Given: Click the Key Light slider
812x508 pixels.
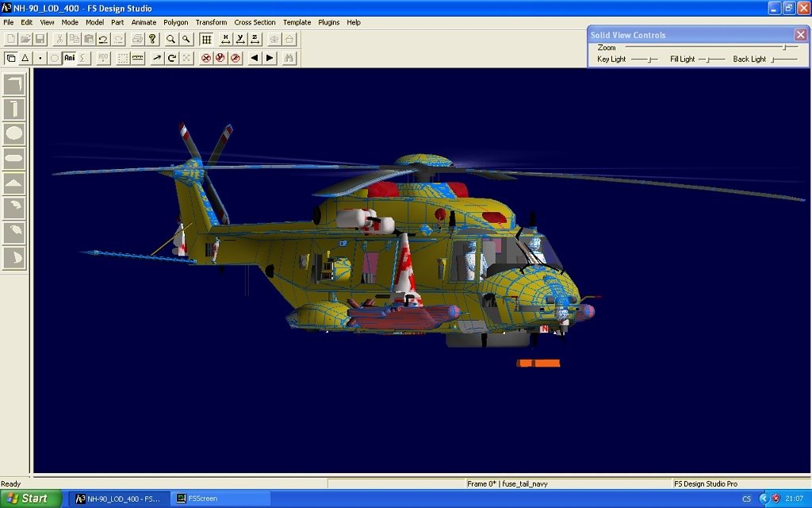Looking at the screenshot, I should (x=644, y=60).
